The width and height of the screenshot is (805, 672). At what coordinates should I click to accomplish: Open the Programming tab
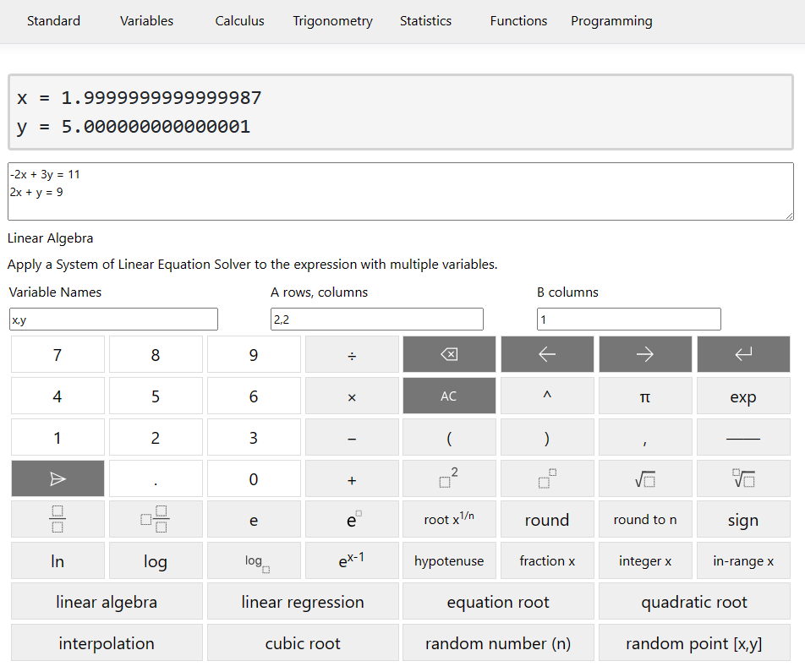click(611, 21)
